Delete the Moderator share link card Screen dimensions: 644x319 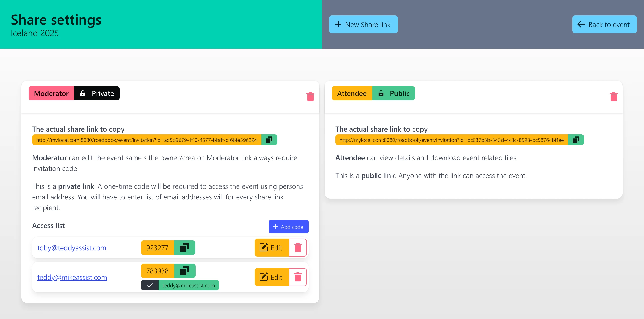click(310, 97)
